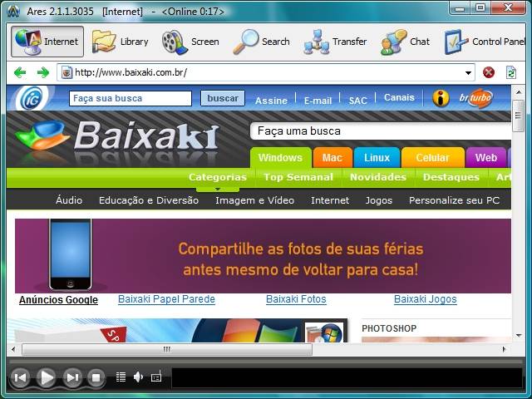Open the Baixaki Fotos link
Screen dimensions: 532x399
pyautogui.click(x=296, y=299)
